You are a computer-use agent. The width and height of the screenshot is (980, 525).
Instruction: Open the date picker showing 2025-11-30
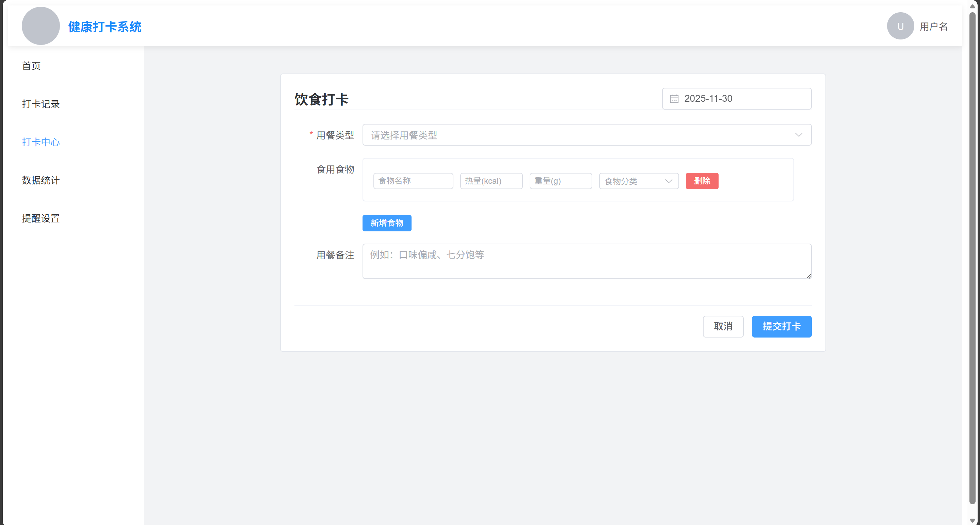coord(737,99)
